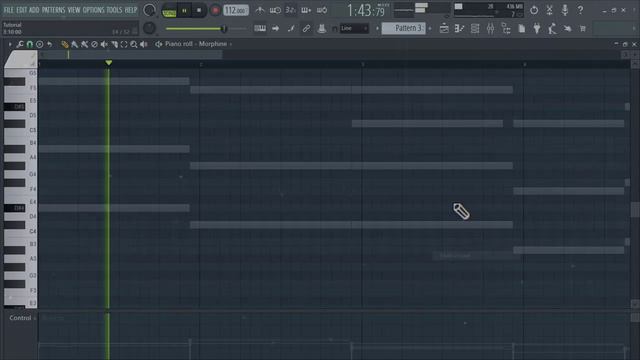Toggle pattern/song playback mode
640x360 pixels.
(x=169, y=11)
